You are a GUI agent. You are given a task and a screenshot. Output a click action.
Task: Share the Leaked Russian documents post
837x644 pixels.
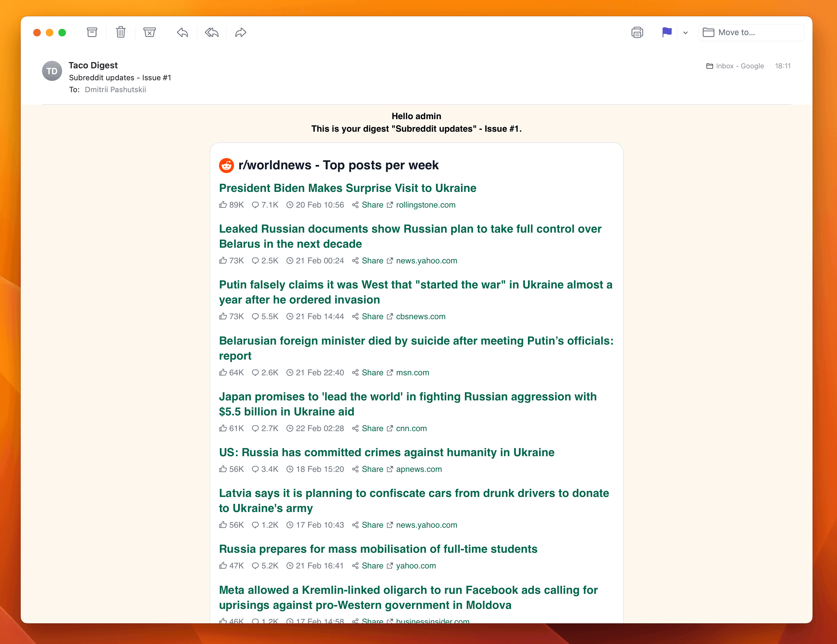click(372, 261)
